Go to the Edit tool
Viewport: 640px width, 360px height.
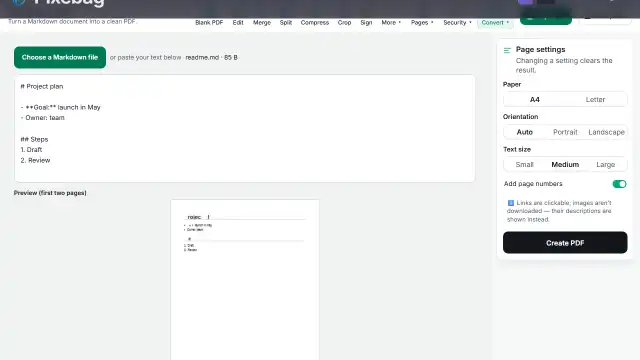238,22
